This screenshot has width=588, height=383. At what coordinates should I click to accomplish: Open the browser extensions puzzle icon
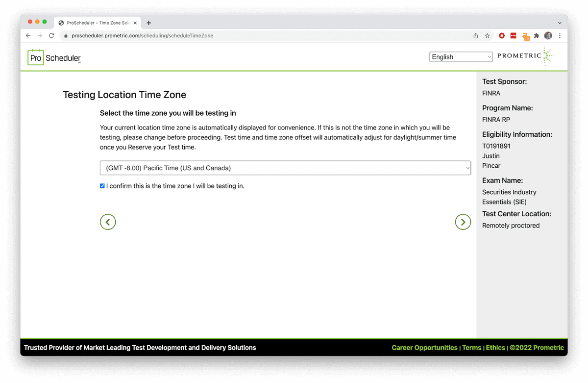coord(537,36)
